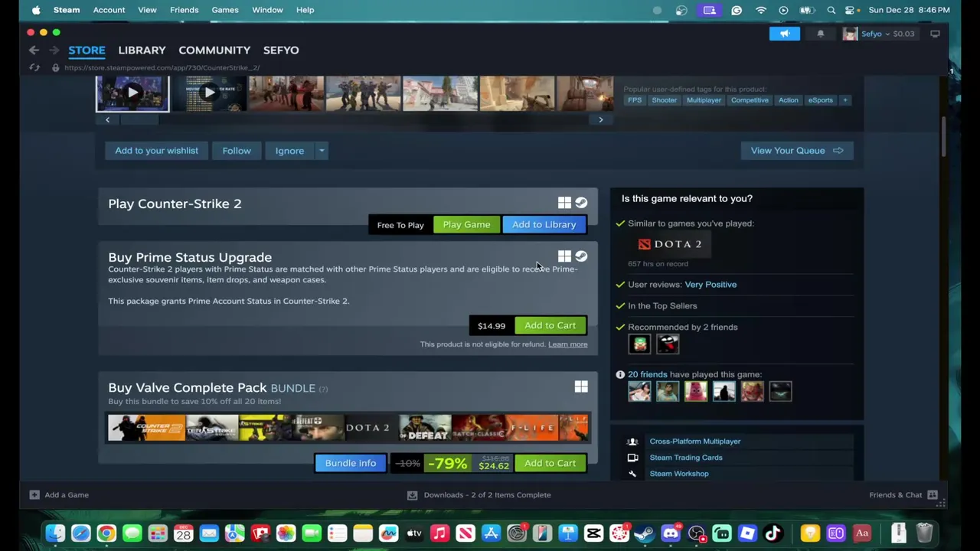Add Prime Status Upgrade to cart
Image resolution: width=980 pixels, height=551 pixels.
[550, 325]
